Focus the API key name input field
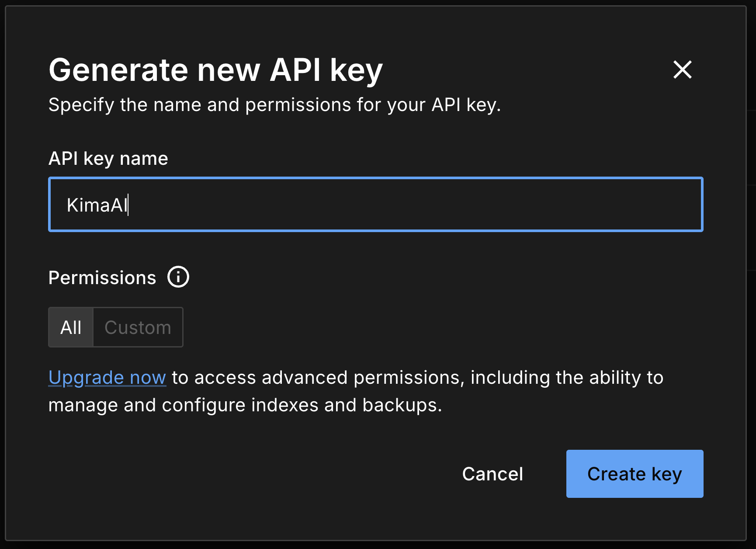This screenshot has height=549, width=756. pos(376,205)
